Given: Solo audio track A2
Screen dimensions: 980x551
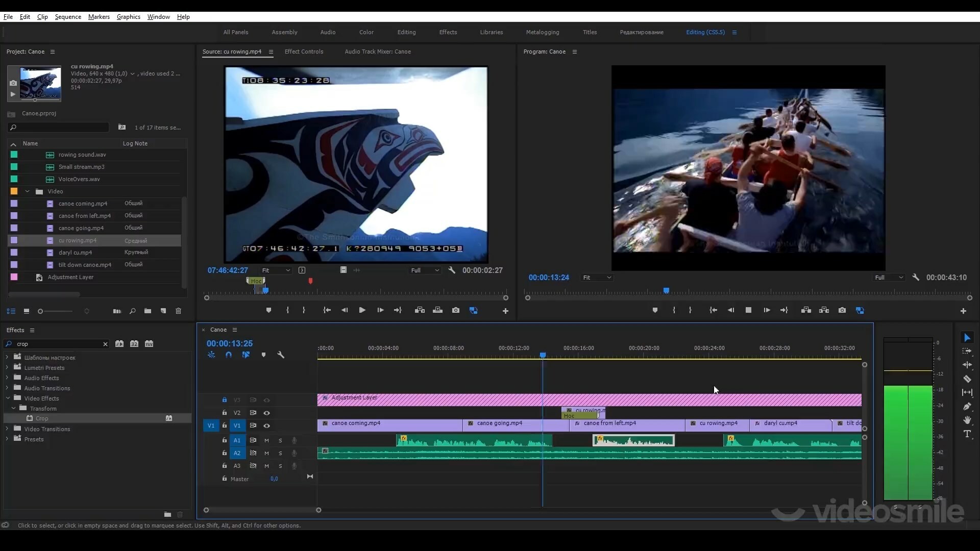Looking at the screenshot, I should [280, 453].
